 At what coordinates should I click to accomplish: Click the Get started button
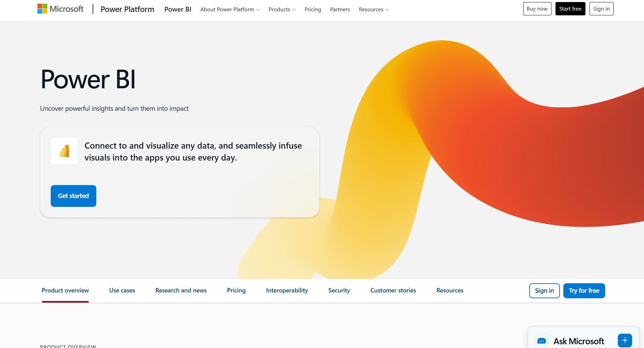click(x=73, y=196)
